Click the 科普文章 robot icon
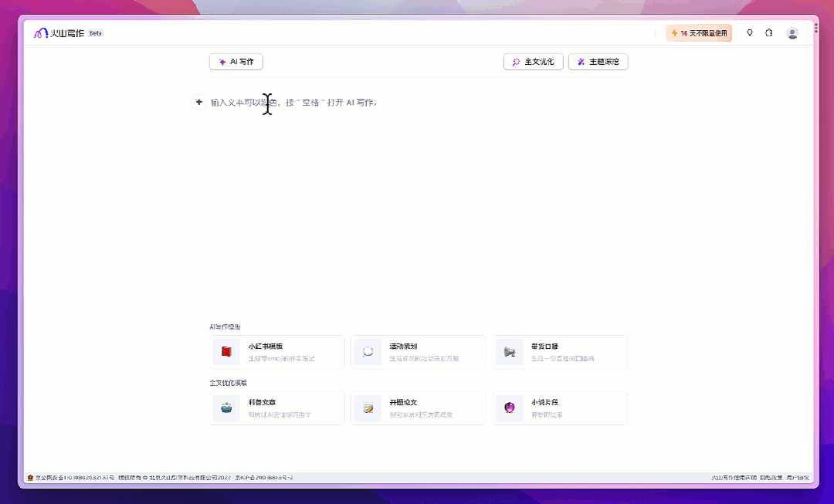834x504 pixels. coord(225,408)
